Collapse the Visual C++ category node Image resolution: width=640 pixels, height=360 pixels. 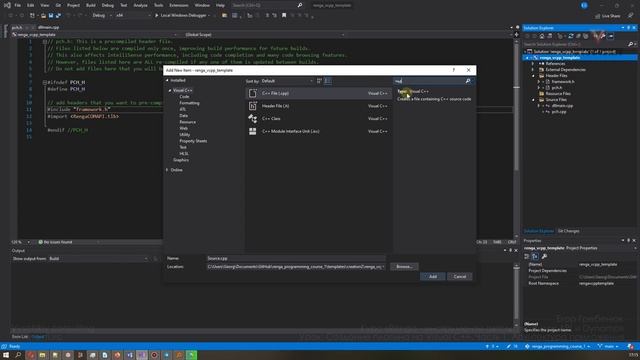tap(170, 90)
